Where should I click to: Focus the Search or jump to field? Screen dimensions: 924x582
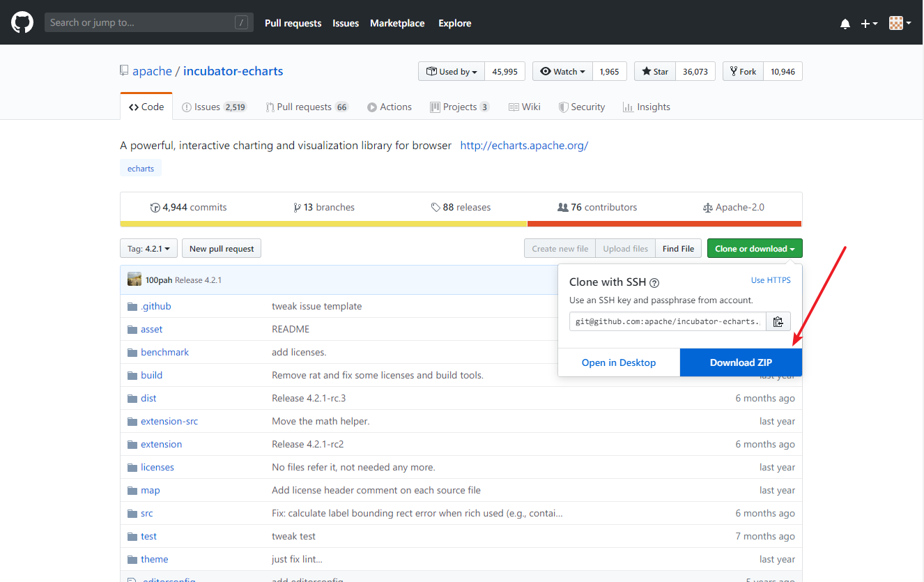coord(149,22)
